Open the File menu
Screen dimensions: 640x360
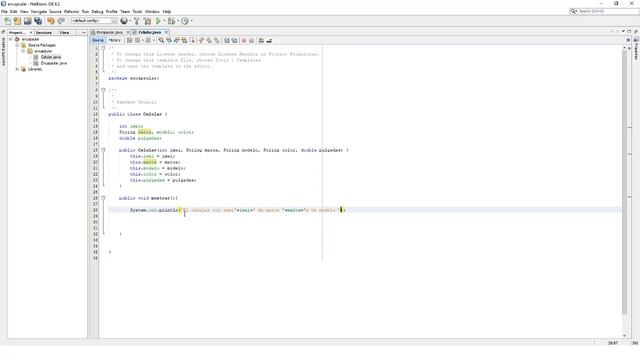click(x=4, y=11)
